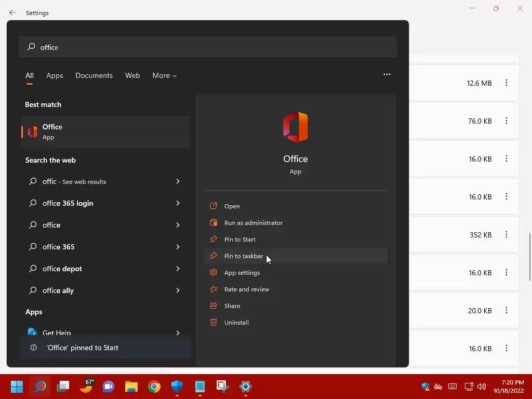532x399 pixels.
Task: Open options menu for the 352 KB app row
Action: pos(506,234)
